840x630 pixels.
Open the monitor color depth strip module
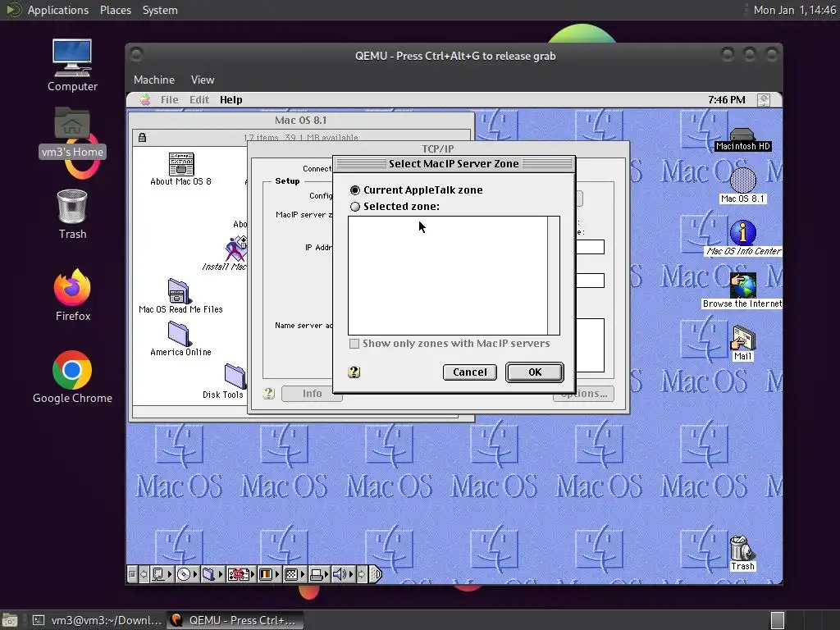[x=268, y=575]
